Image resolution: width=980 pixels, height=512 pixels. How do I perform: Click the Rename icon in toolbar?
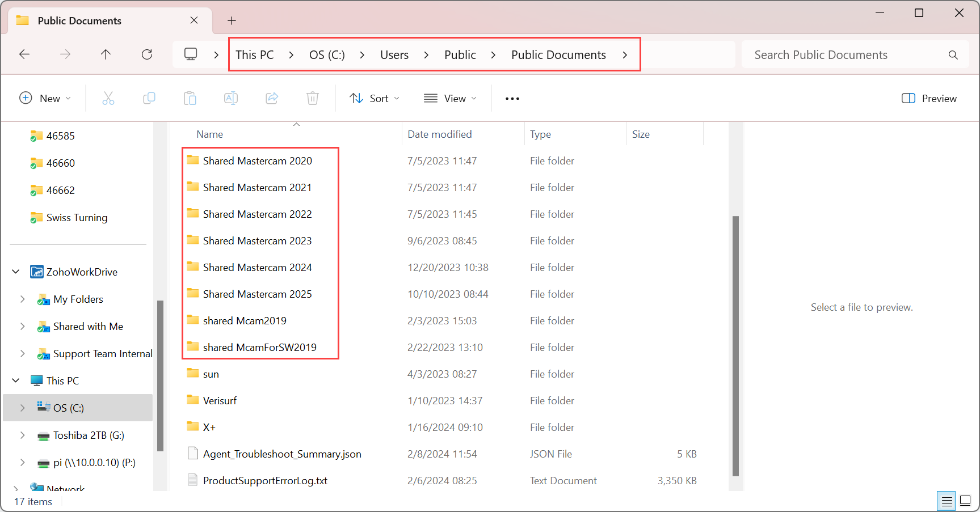point(231,98)
